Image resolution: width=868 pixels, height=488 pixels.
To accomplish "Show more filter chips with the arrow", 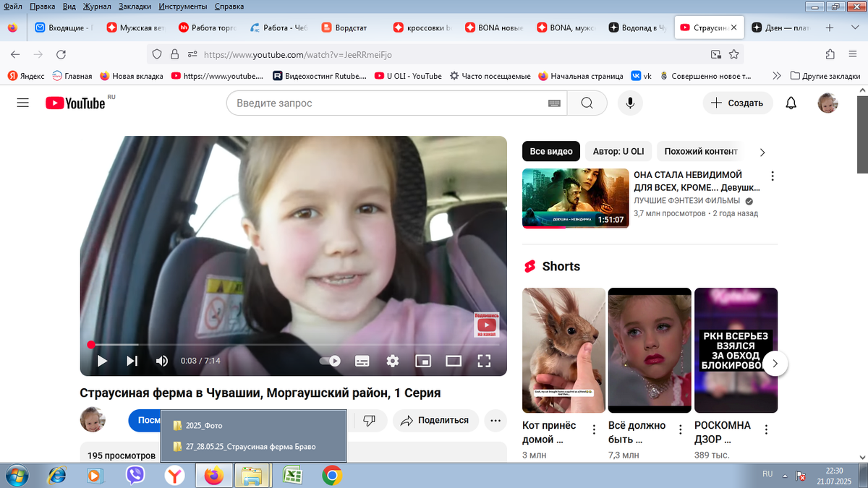I will (762, 152).
